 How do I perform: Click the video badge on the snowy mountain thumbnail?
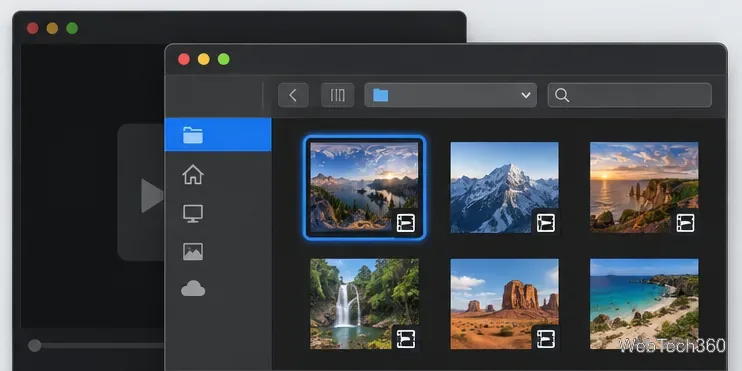pyautogui.click(x=546, y=222)
